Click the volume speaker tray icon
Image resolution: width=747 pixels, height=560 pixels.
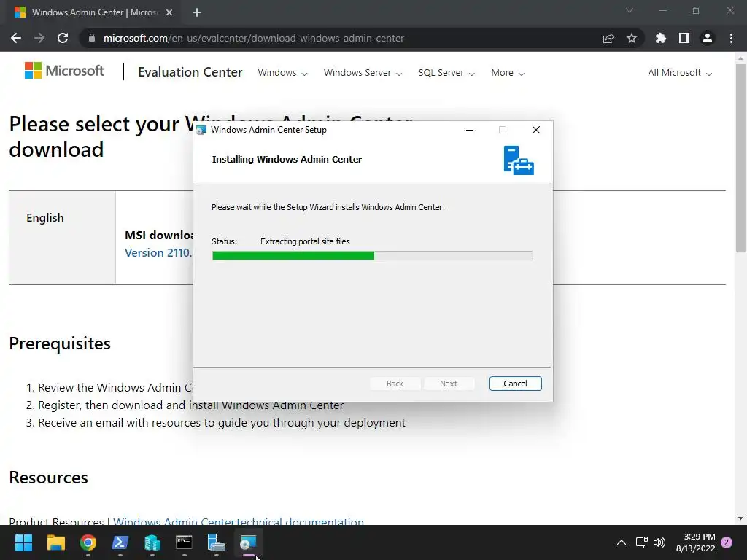pyautogui.click(x=659, y=542)
